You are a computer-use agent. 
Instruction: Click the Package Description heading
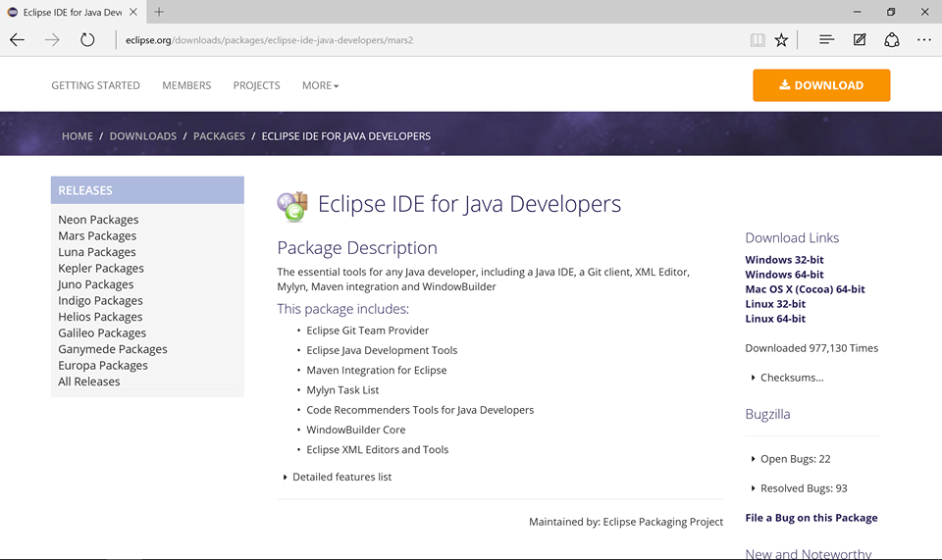[x=357, y=248]
